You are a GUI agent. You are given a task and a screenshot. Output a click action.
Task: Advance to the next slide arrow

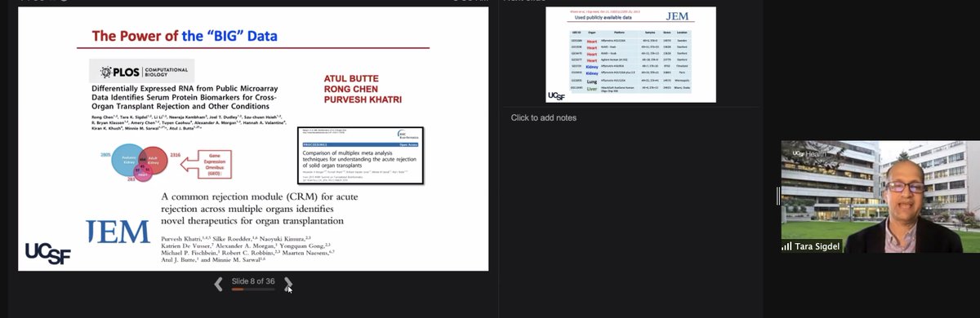287,284
